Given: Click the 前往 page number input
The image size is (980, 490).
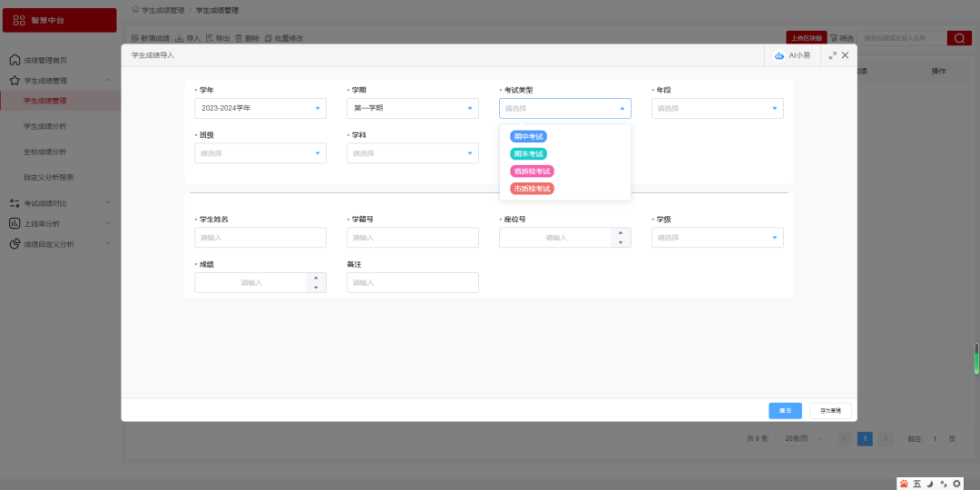Looking at the screenshot, I should tap(935, 439).
